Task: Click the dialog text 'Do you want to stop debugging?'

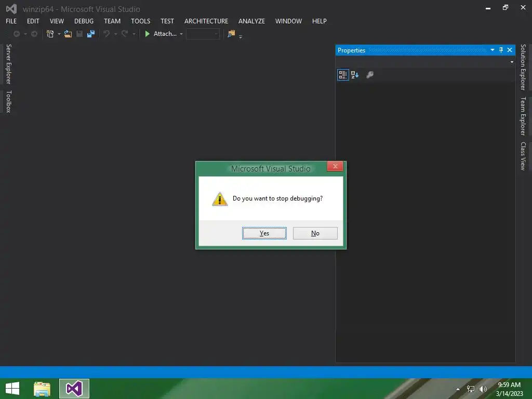Action: point(277,198)
